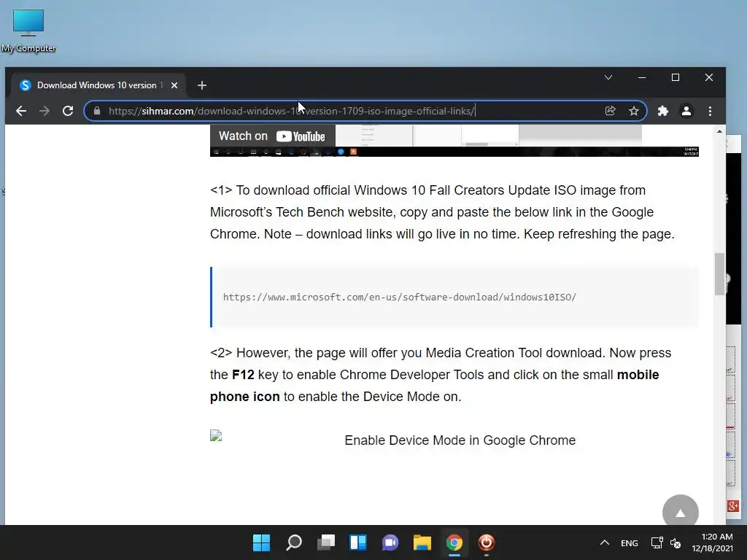747x560 pixels.
Task: Click the red power-button app in taskbar
Action: coord(487,542)
